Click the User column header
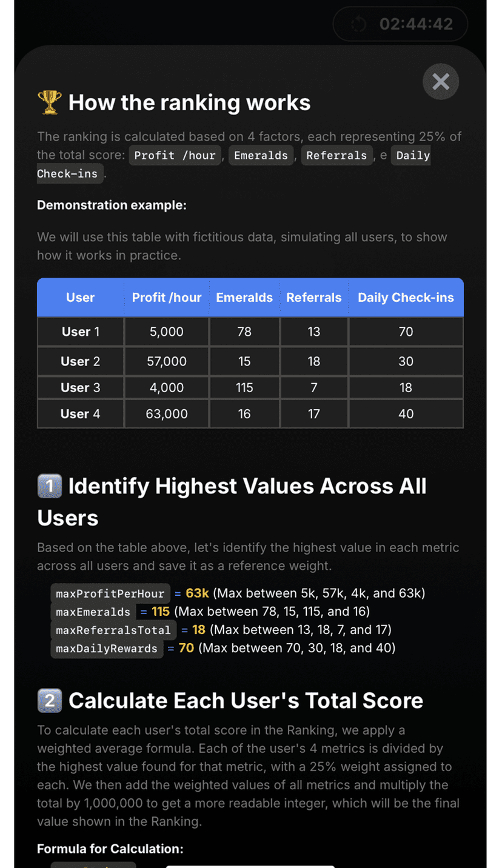The image size is (502, 868). (x=80, y=298)
